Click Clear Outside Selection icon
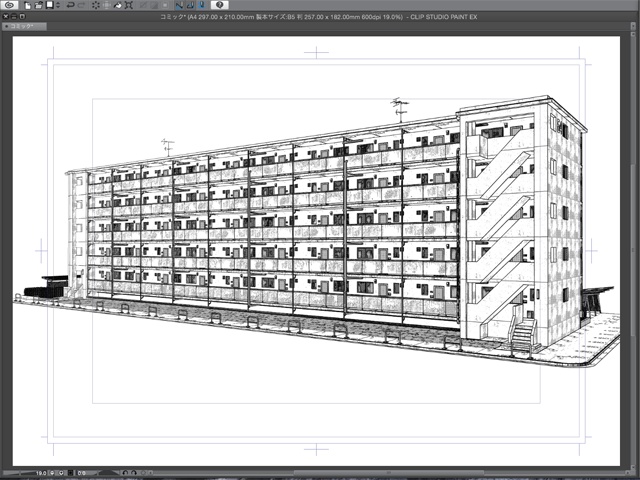This screenshot has height=480, width=640. click(x=107, y=5)
